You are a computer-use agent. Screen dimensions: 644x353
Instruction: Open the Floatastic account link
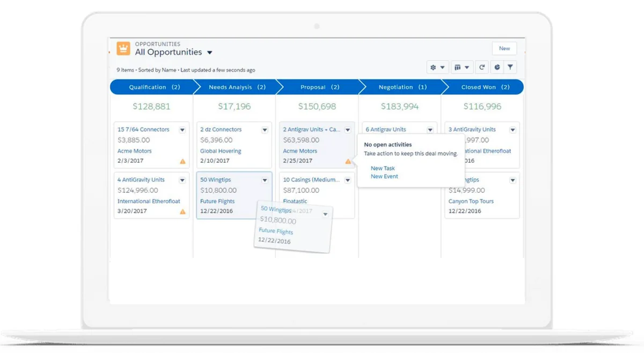295,201
